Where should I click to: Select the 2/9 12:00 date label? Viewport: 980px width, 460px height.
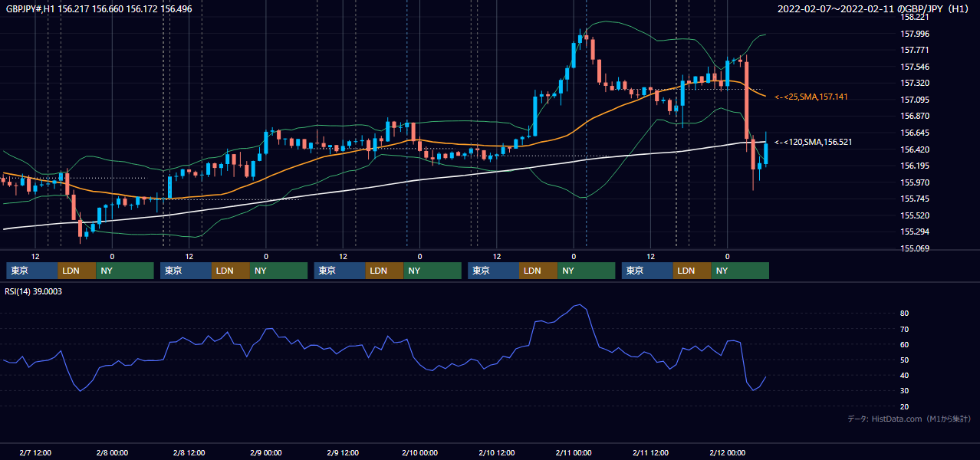coord(343,453)
